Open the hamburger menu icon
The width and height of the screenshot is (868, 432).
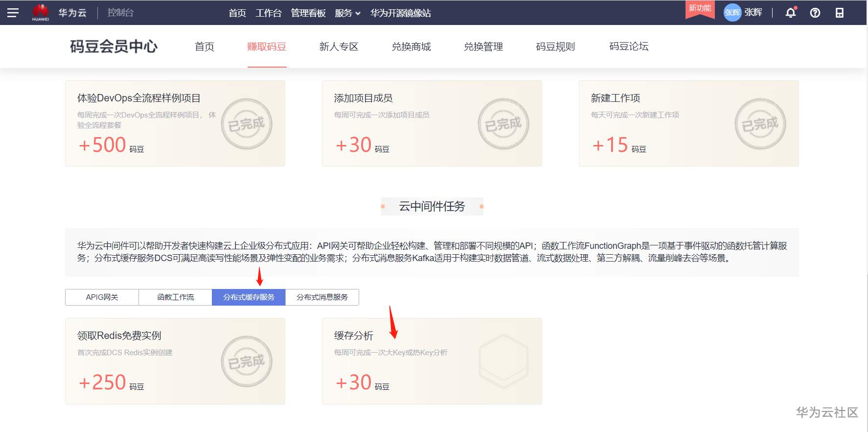pos(13,13)
